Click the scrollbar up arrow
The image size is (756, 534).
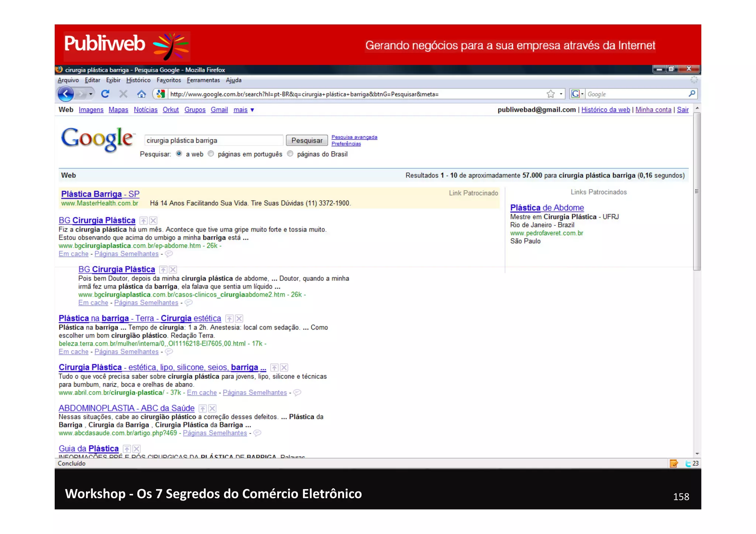coord(697,108)
